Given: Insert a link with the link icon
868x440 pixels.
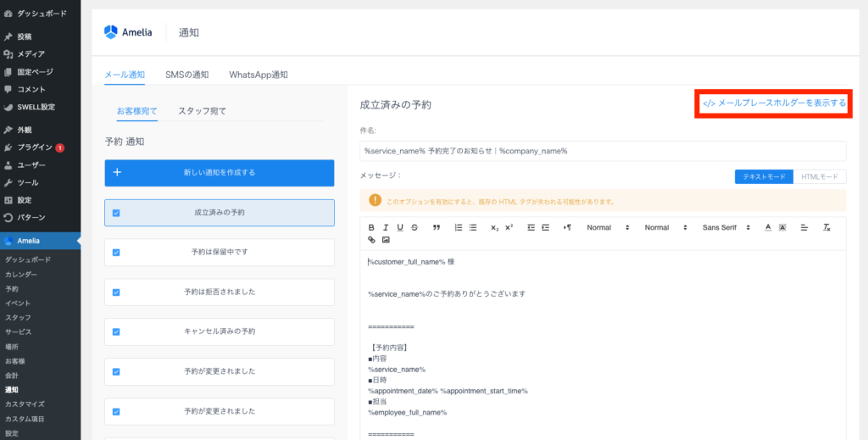Looking at the screenshot, I should point(371,240).
